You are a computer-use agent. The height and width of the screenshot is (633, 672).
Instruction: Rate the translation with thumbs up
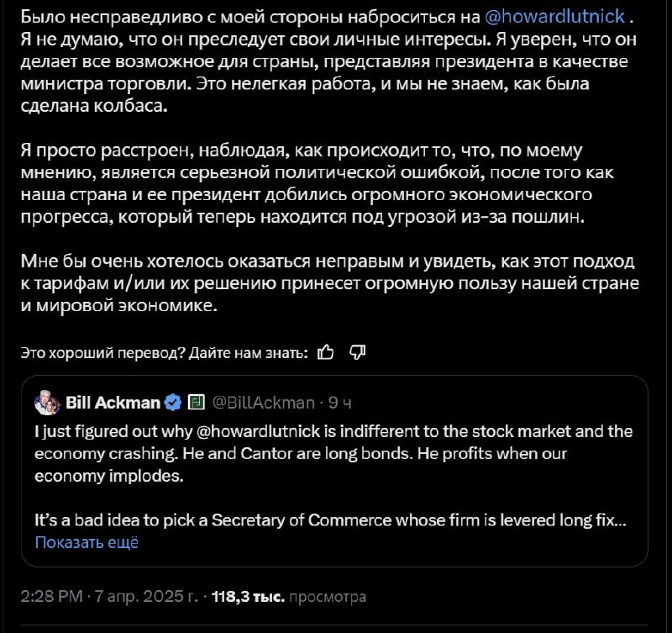click(x=326, y=352)
